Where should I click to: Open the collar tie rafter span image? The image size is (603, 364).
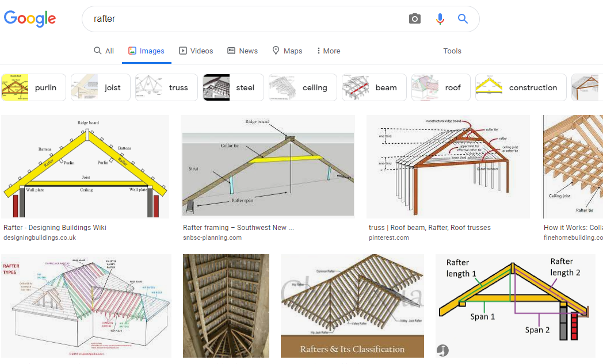pyautogui.click(x=268, y=166)
